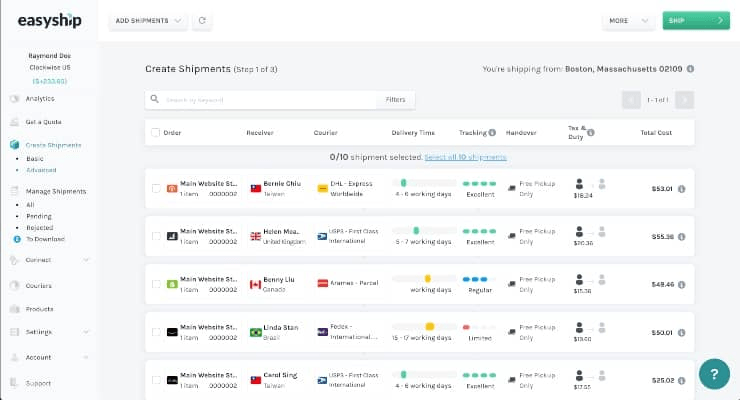View cost details for $55.36 shipment
The image size is (740, 400).
click(681, 237)
